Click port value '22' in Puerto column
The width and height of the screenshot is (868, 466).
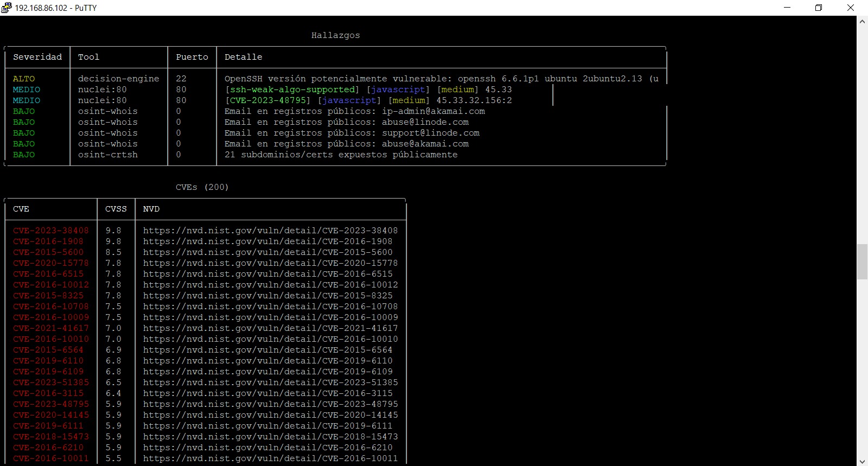click(181, 79)
